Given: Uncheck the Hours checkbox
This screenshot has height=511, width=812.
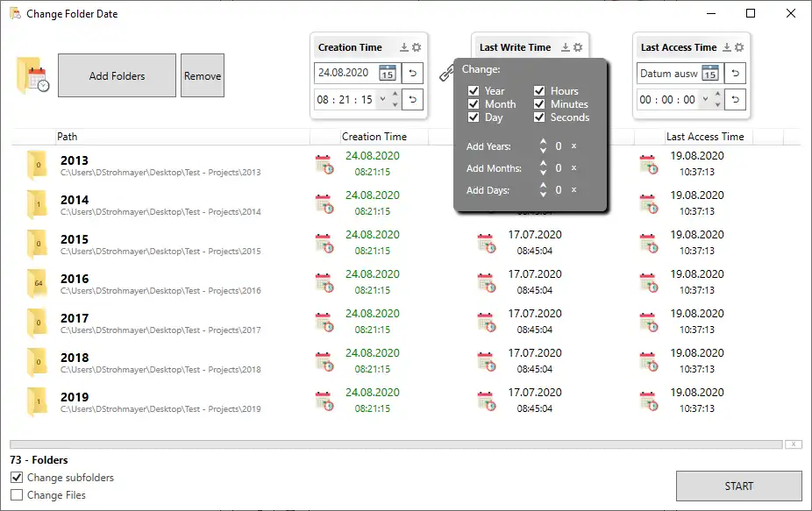Looking at the screenshot, I should [x=539, y=90].
